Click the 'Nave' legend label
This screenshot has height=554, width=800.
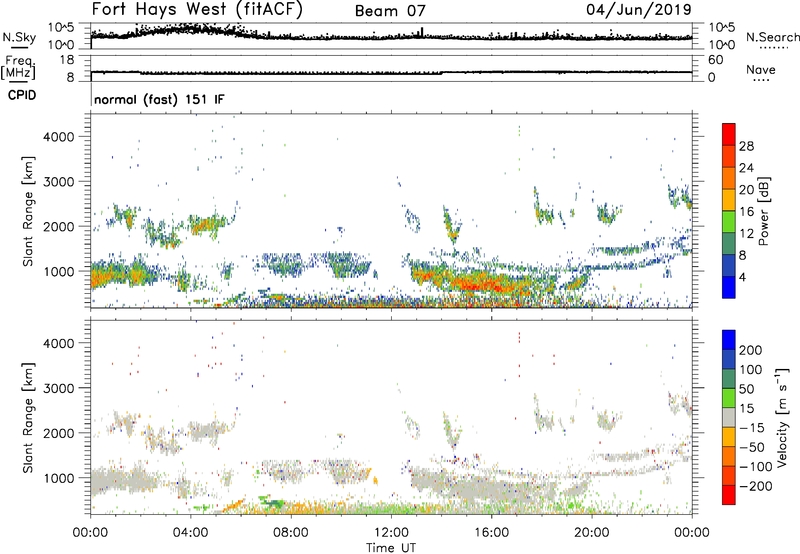coord(761,69)
